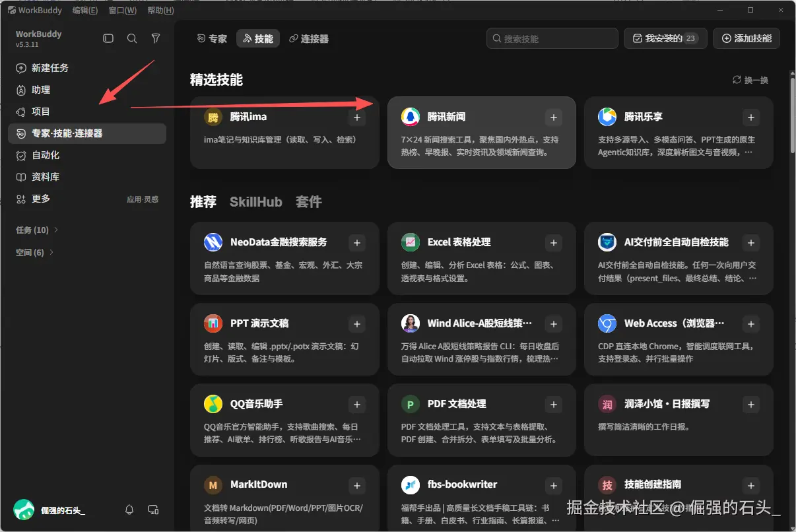
Task: Add the 腾讯新闻 skill with plus icon
Action: pos(554,117)
